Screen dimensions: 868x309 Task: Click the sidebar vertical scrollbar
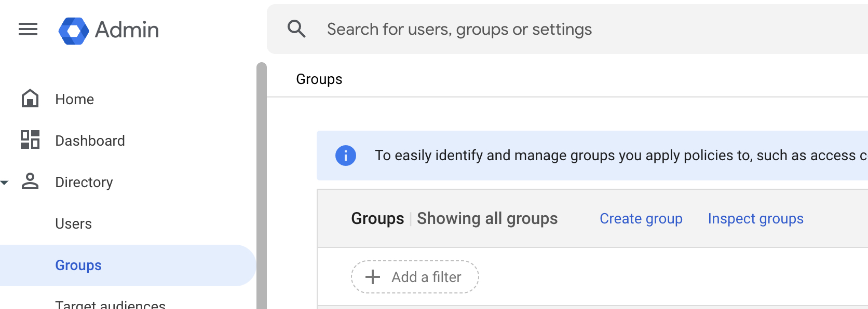click(262, 187)
